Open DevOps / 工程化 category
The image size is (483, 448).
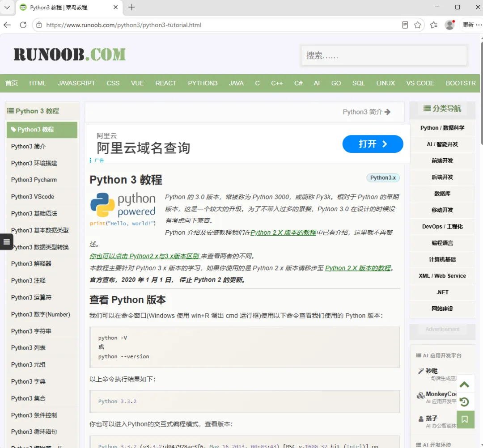[442, 227]
